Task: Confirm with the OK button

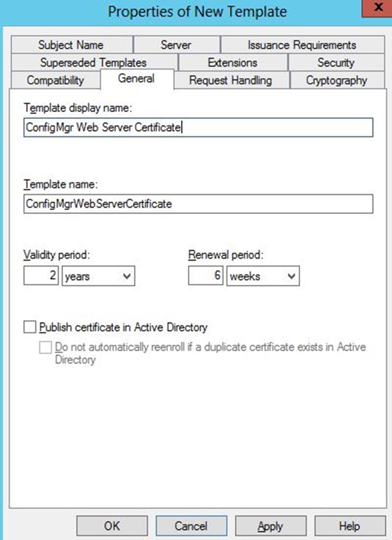Action: (x=112, y=526)
